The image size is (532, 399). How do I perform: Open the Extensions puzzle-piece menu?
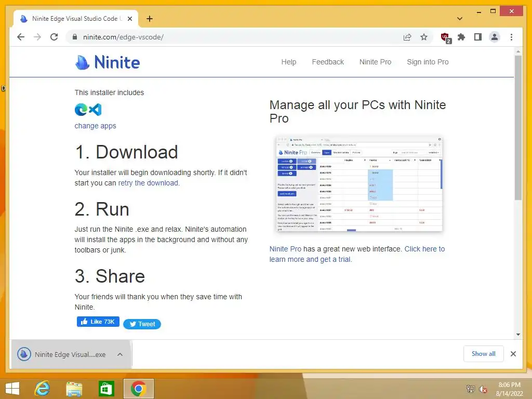[x=461, y=37]
